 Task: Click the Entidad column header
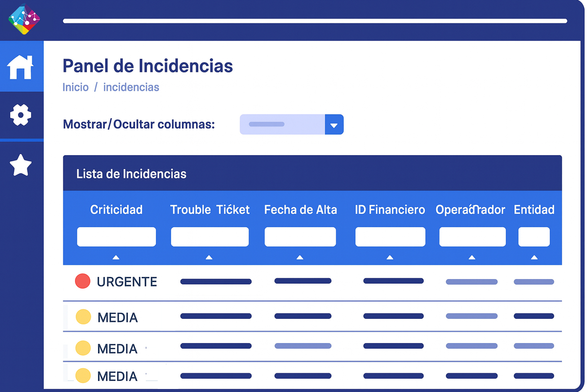(x=534, y=209)
